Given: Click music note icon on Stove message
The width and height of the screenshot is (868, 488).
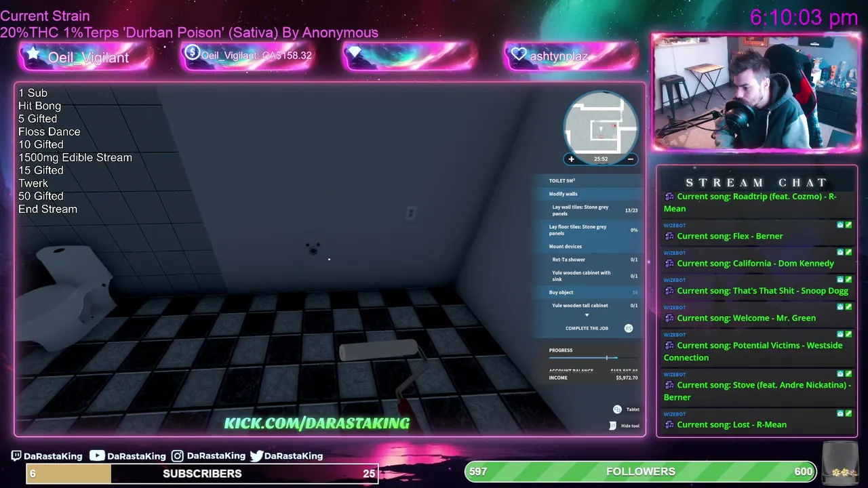Looking at the screenshot, I should click(x=669, y=385).
